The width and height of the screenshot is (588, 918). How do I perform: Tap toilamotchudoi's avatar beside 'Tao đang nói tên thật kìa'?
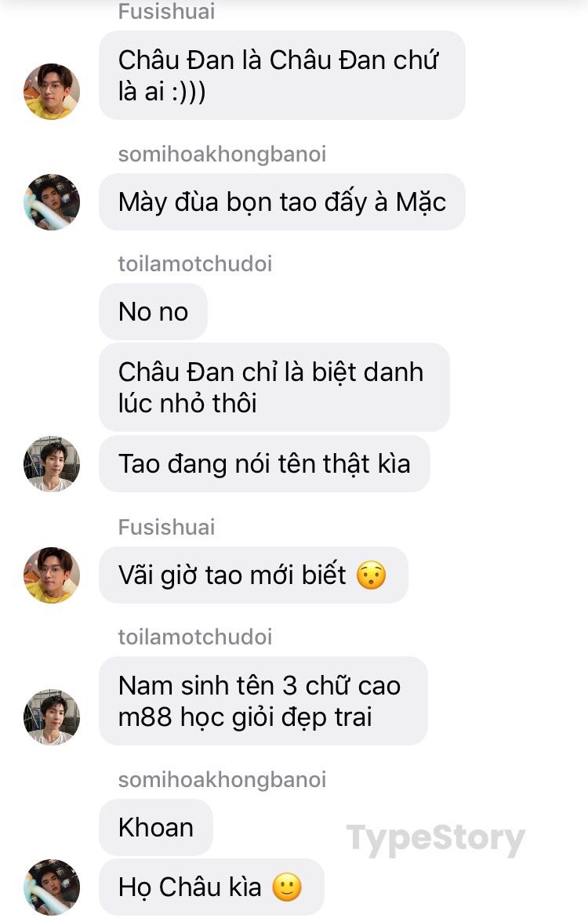pos(52,463)
